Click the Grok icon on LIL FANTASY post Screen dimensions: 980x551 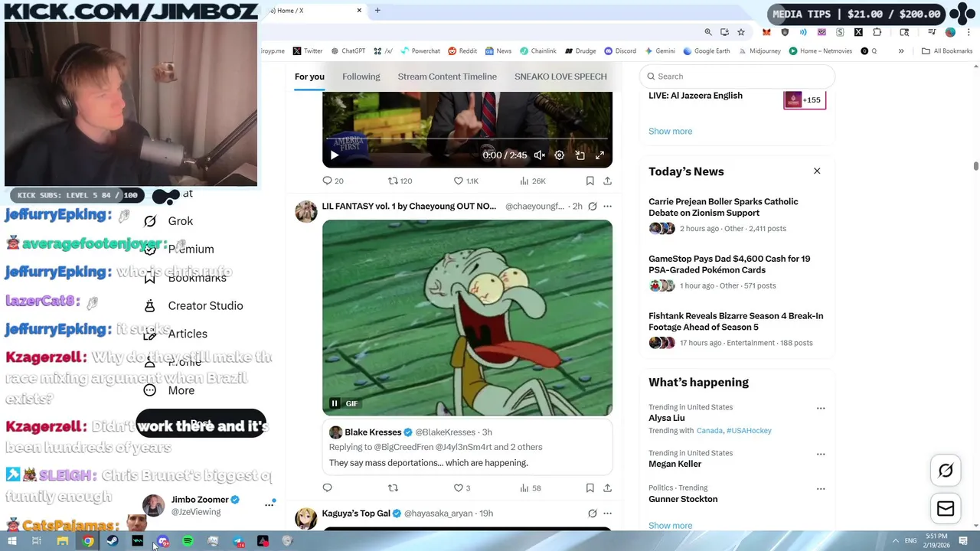(x=592, y=206)
